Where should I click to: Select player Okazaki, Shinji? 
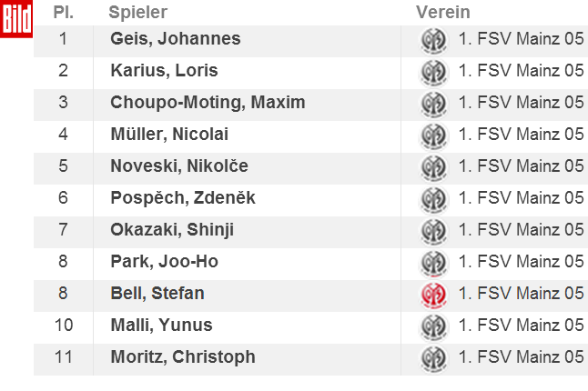click(x=172, y=230)
